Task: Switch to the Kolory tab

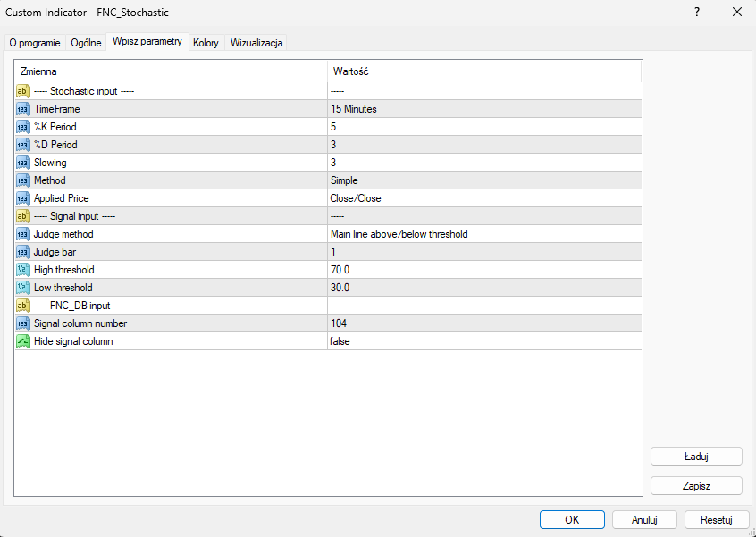Action: [x=206, y=43]
